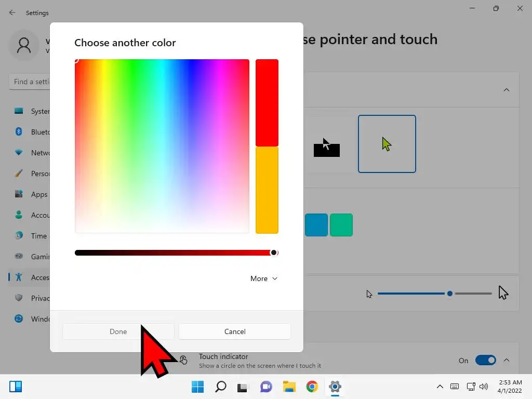The image size is (532, 399).
Task: Click the Time globe clock icon
Action: coord(19,235)
